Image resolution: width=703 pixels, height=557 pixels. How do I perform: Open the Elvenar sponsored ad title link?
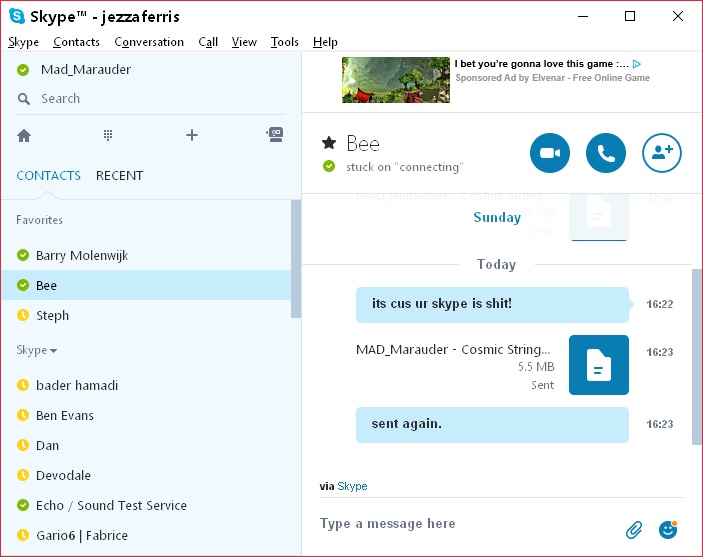pos(541,64)
